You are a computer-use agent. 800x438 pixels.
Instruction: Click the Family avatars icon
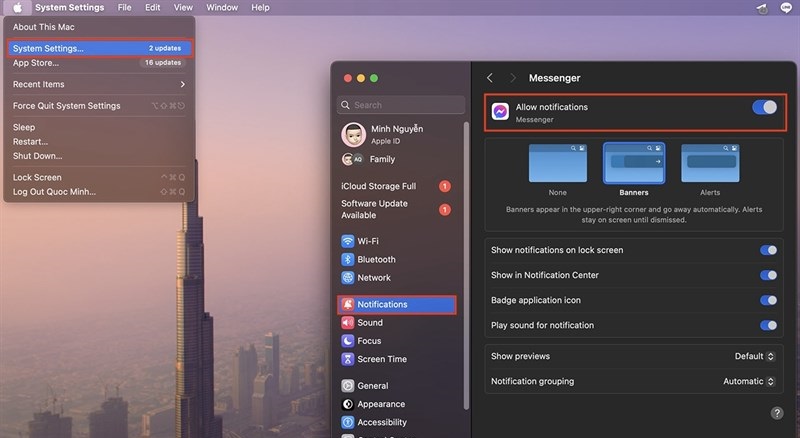353,159
